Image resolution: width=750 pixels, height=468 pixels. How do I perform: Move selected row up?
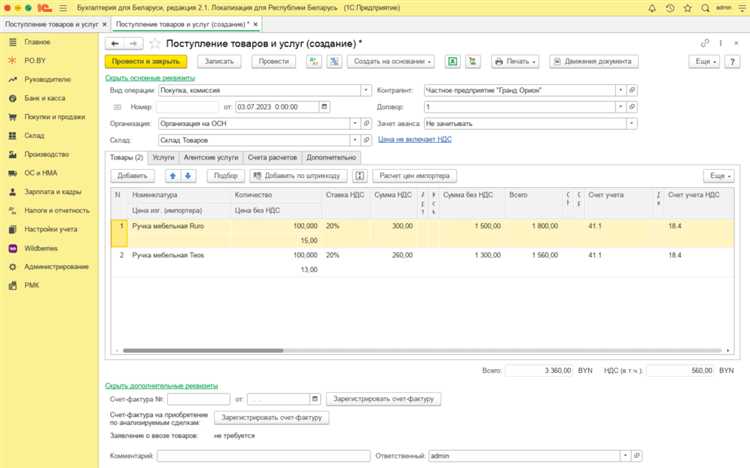pyautogui.click(x=173, y=176)
